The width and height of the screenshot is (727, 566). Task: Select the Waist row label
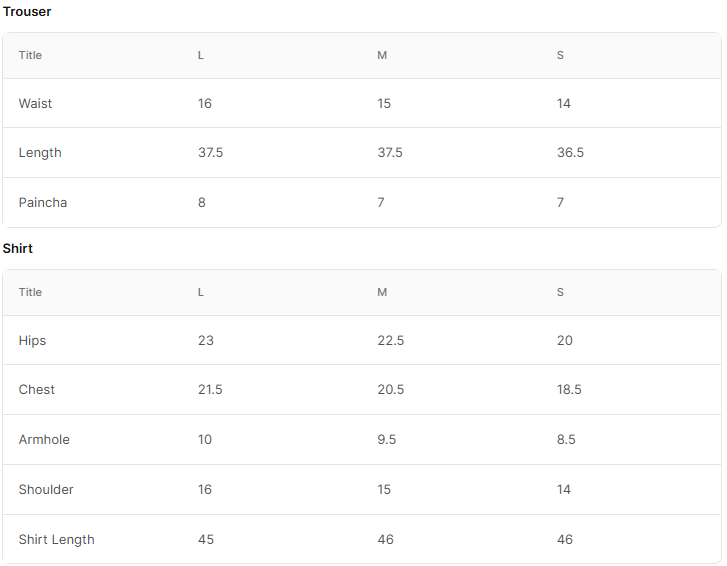pyautogui.click(x=35, y=103)
